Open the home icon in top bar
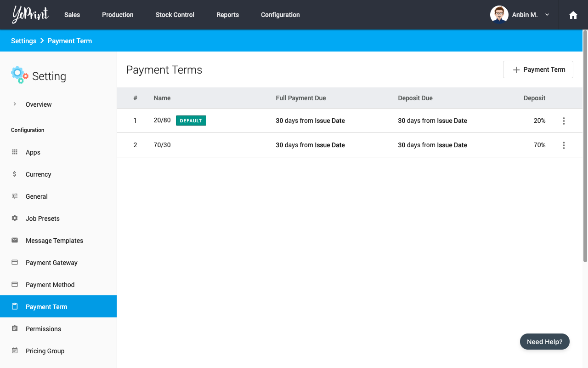 (573, 15)
